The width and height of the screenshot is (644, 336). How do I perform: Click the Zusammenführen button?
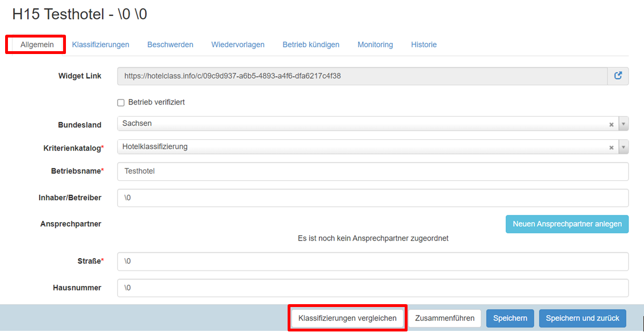444,318
